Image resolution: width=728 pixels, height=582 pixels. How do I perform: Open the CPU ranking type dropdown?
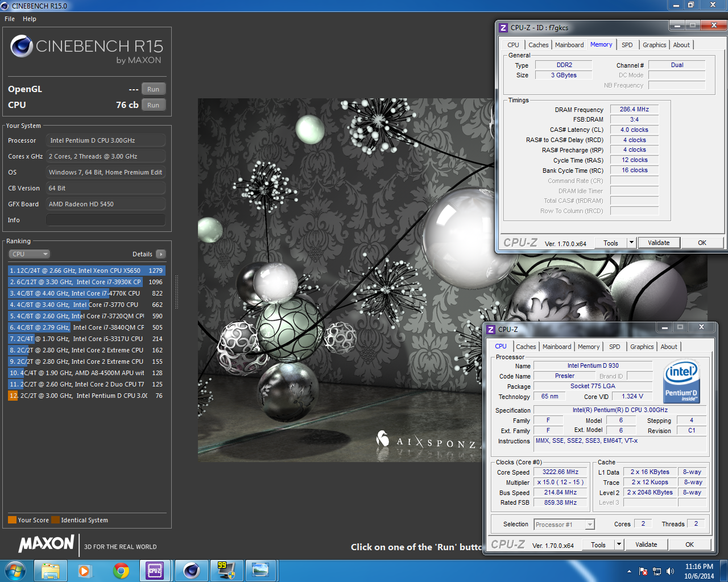point(30,254)
